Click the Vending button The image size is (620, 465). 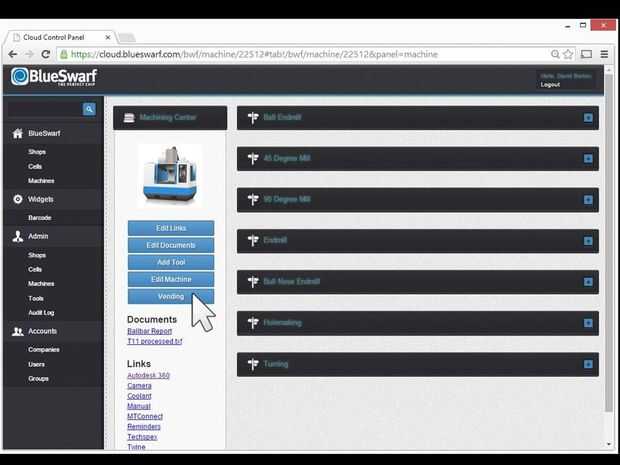pos(171,297)
